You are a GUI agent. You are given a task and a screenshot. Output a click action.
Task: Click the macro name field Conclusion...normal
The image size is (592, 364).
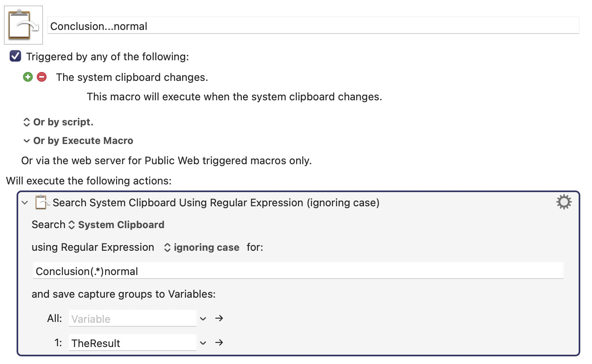click(313, 25)
